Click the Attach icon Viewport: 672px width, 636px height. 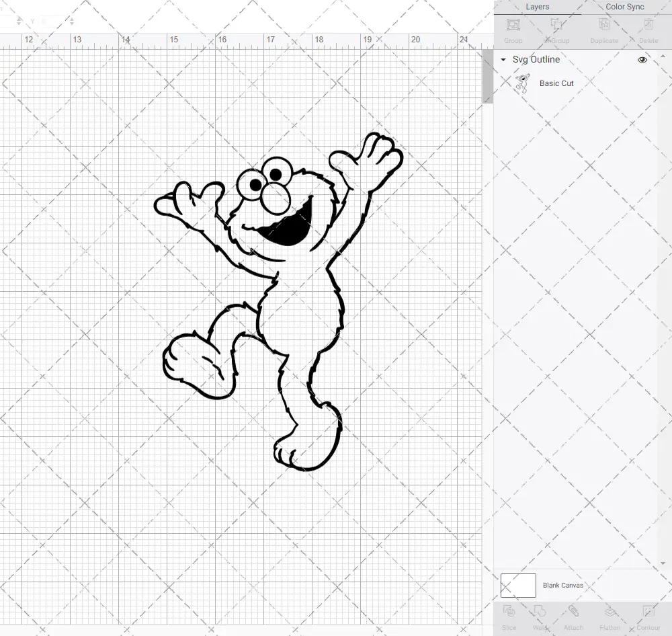(573, 615)
